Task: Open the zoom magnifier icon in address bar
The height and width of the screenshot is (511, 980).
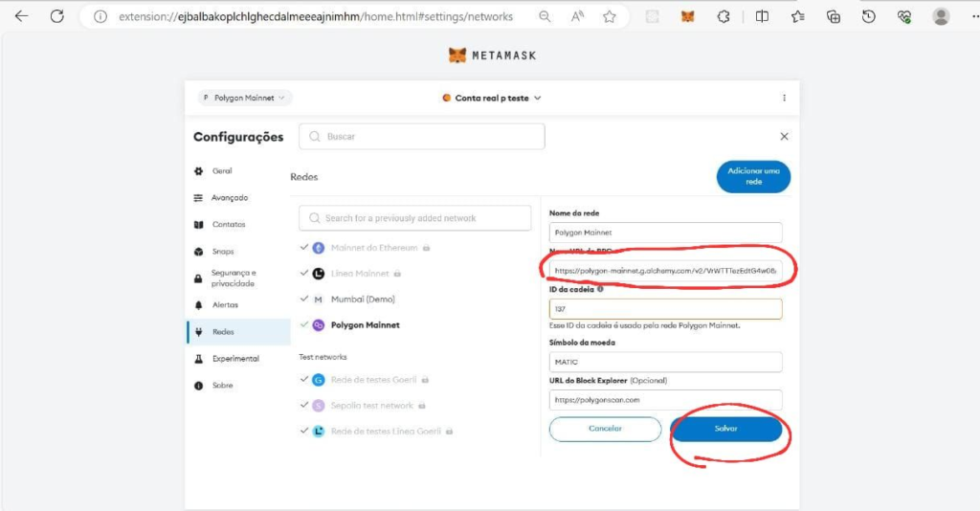Action: coord(545,17)
